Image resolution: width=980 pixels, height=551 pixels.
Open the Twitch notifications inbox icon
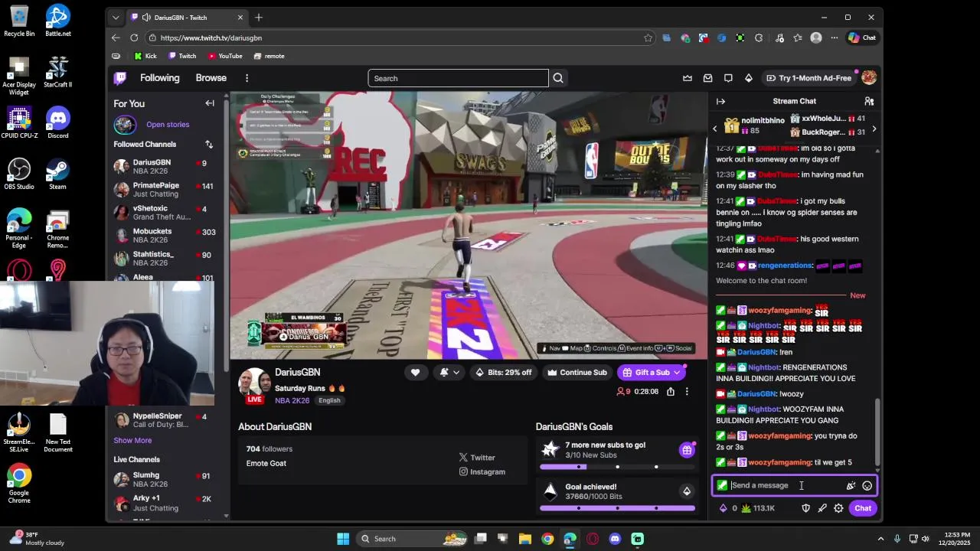(707, 78)
